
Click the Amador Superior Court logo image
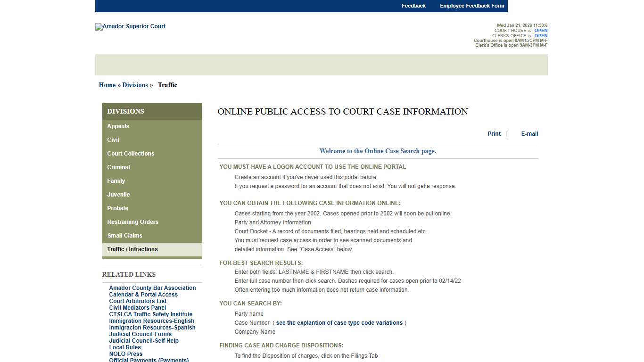point(130,26)
